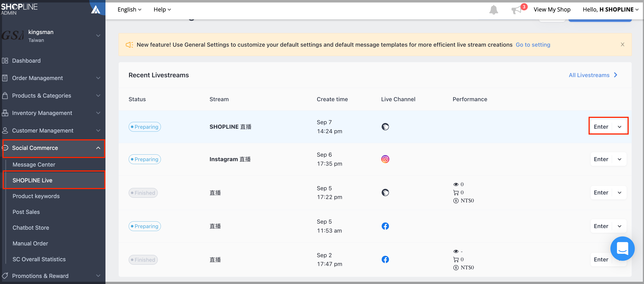Click the notification bell icon
This screenshot has height=284, width=644.
493,10
